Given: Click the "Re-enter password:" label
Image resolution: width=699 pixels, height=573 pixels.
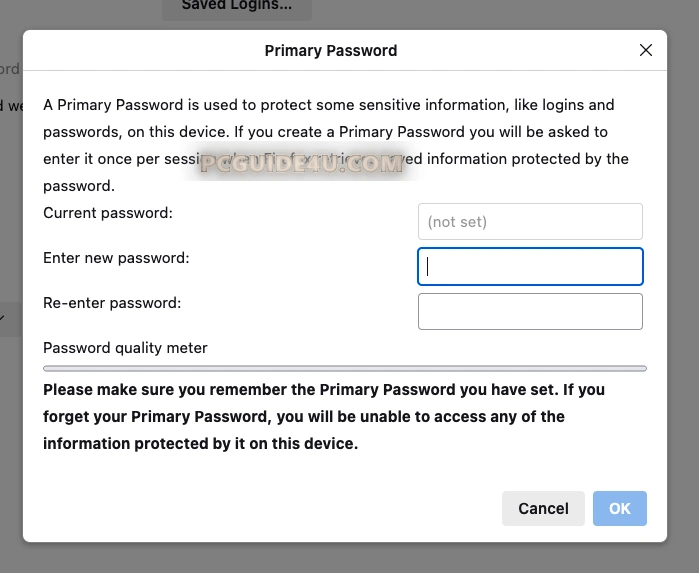Looking at the screenshot, I should tap(112, 302).
